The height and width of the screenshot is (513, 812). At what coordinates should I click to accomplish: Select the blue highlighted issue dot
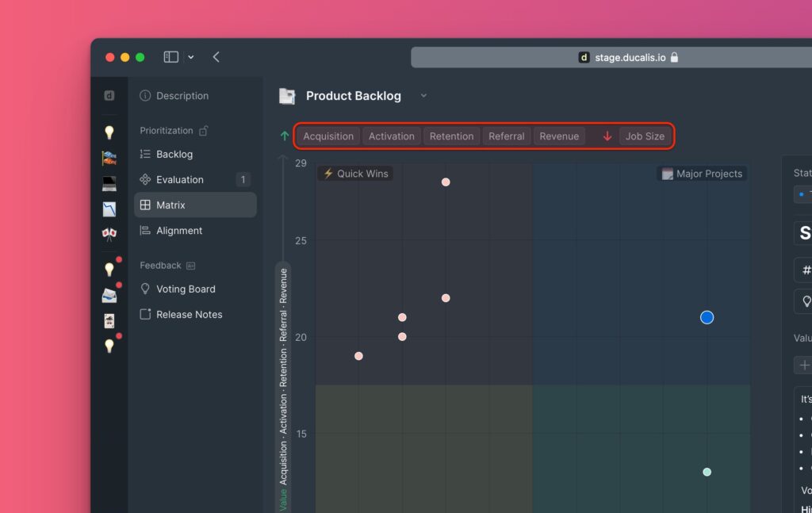pyautogui.click(x=707, y=317)
